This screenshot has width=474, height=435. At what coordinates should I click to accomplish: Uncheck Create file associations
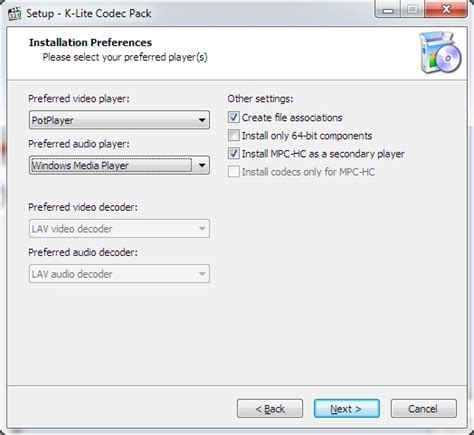click(x=234, y=117)
